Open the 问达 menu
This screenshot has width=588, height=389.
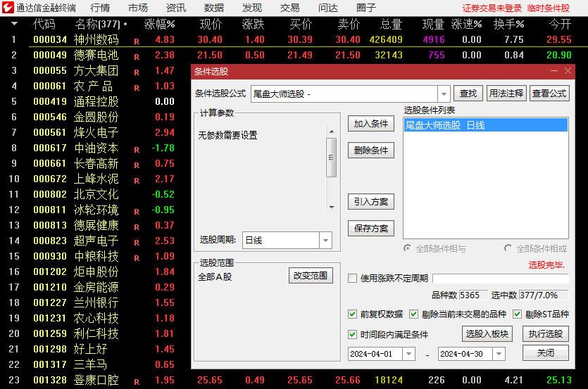tap(327, 8)
